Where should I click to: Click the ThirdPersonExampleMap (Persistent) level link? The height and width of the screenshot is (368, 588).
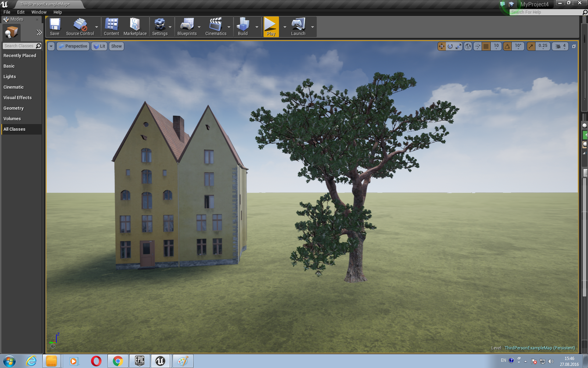539,348
